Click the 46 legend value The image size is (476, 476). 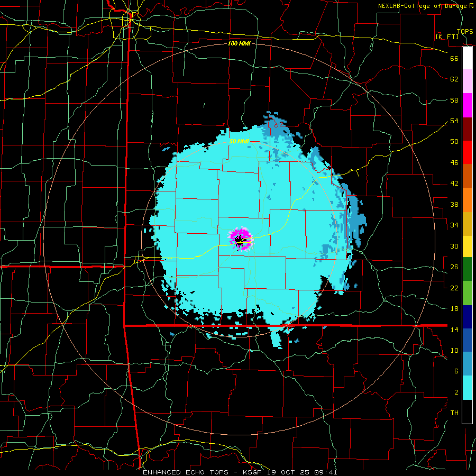(454, 163)
